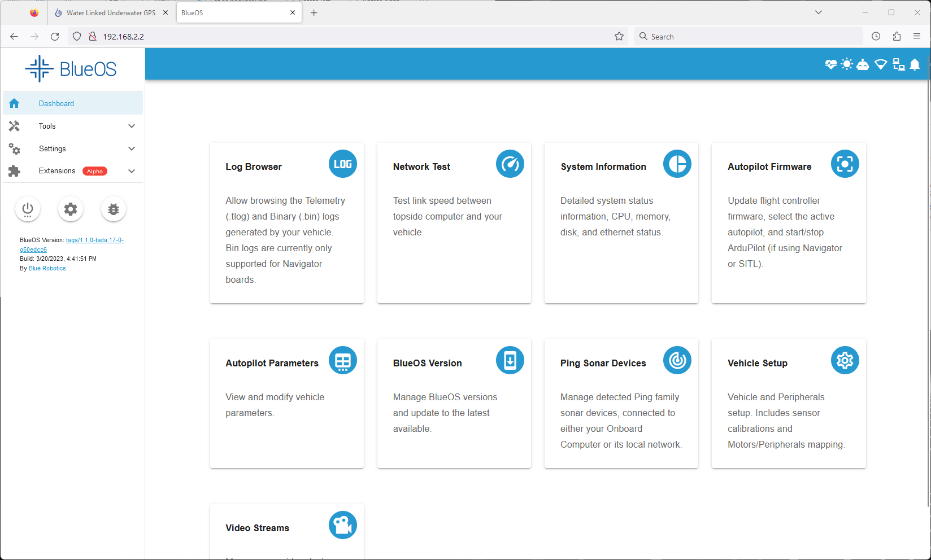Click the BlueOS logo
Image resolution: width=931 pixels, height=560 pixels.
point(71,69)
